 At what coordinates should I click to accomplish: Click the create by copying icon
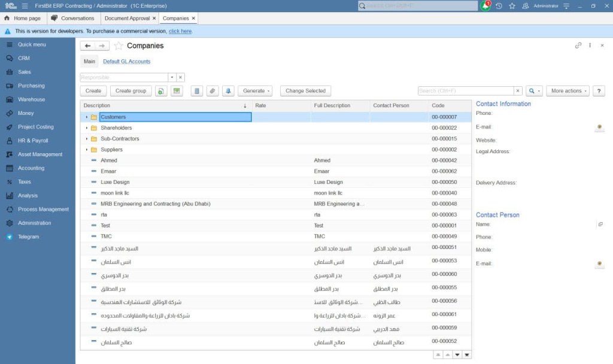coord(160,91)
